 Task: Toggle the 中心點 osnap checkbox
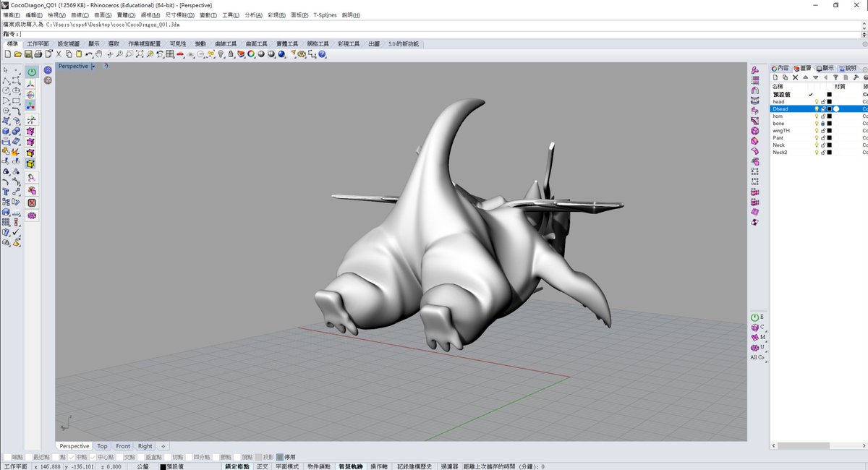94,457
